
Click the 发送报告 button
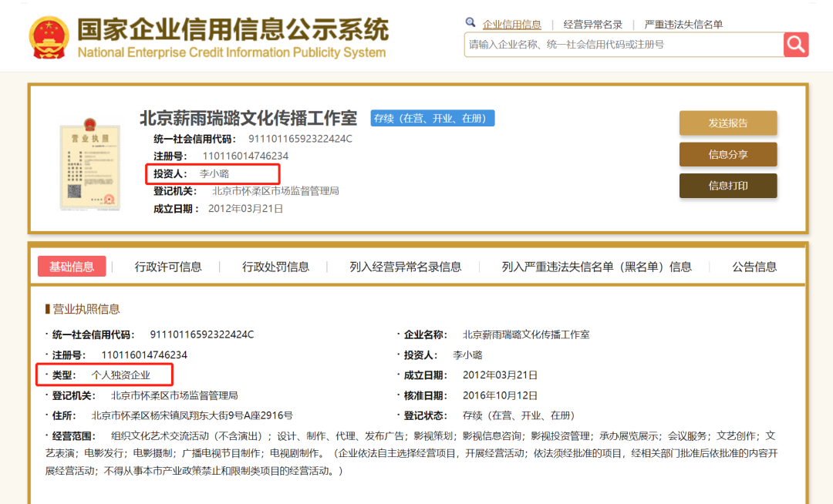[x=728, y=123]
